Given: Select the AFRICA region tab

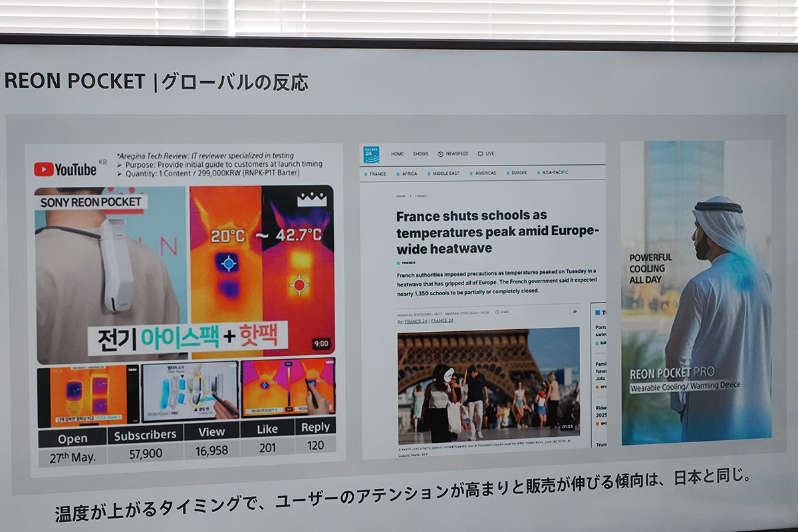Looking at the screenshot, I should pyautogui.click(x=408, y=174).
